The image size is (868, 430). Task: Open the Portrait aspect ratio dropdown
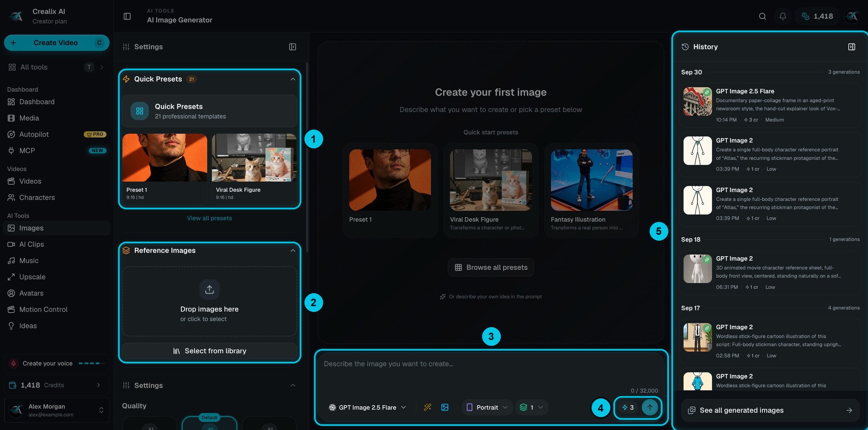(x=487, y=407)
